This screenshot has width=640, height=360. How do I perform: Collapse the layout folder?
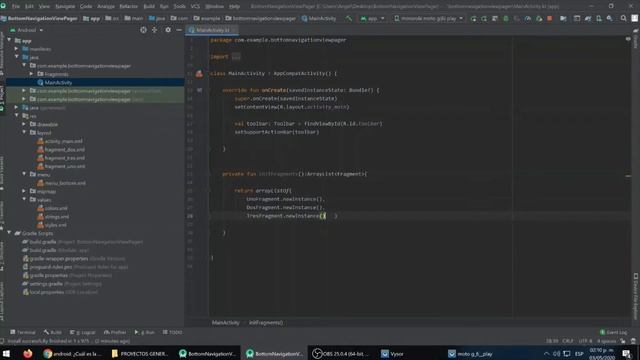tap(24, 132)
